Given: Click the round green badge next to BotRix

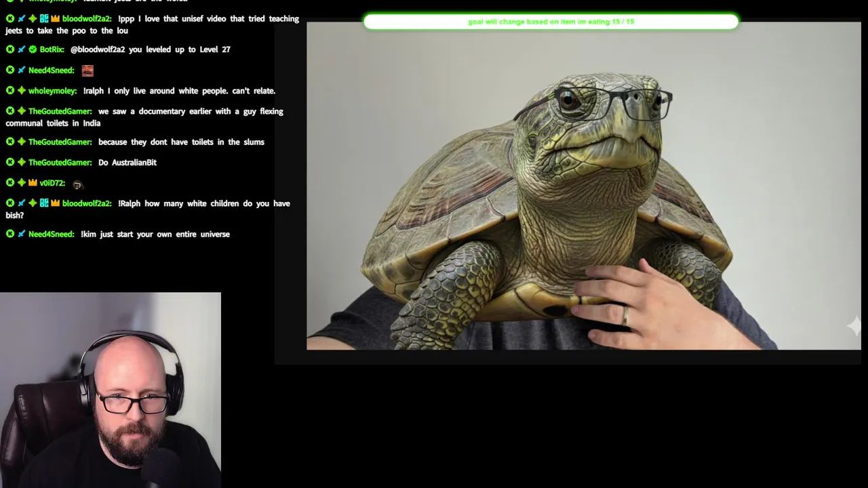Looking at the screenshot, I should (x=10, y=49).
